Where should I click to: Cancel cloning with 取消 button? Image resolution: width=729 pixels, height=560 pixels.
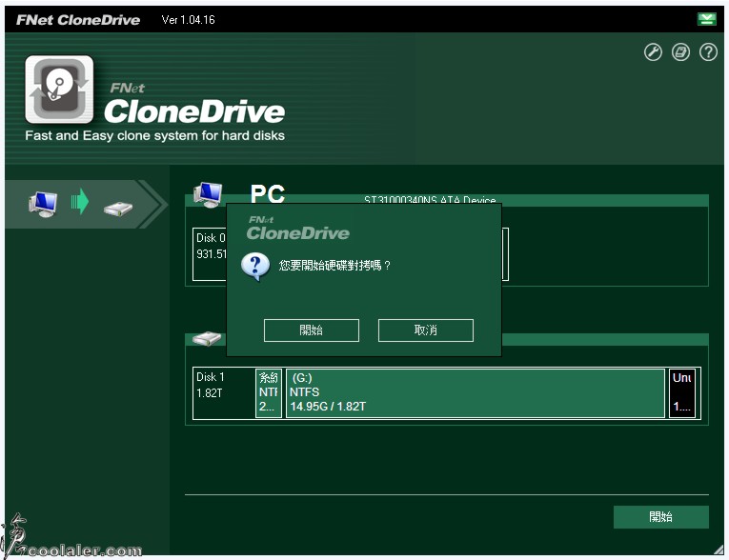click(x=425, y=330)
